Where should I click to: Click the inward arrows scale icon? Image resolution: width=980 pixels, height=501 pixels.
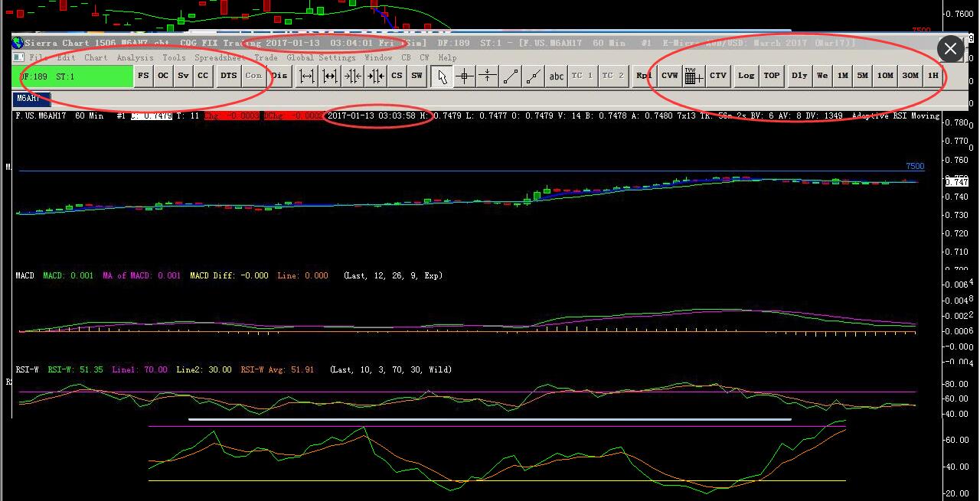[353, 76]
